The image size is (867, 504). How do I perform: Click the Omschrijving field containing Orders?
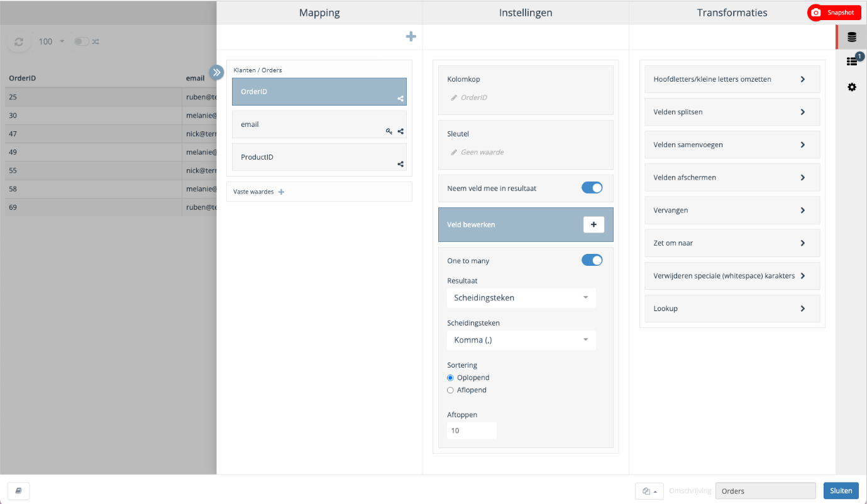[766, 491]
